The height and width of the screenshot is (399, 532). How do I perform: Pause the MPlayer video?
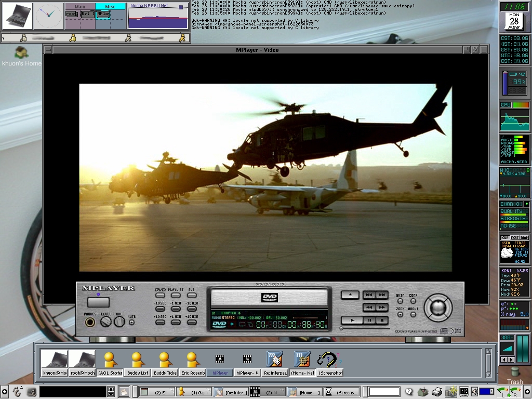pos(369,320)
